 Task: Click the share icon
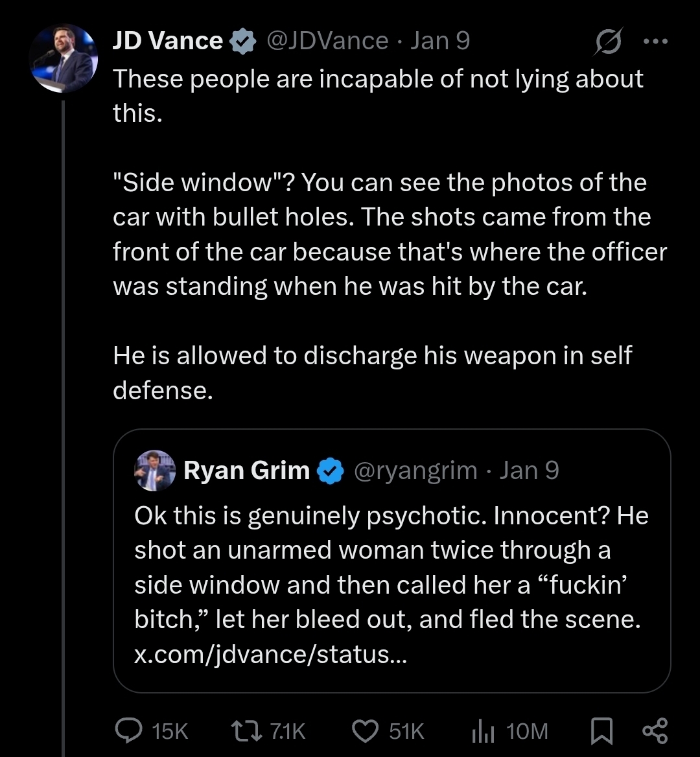click(654, 730)
